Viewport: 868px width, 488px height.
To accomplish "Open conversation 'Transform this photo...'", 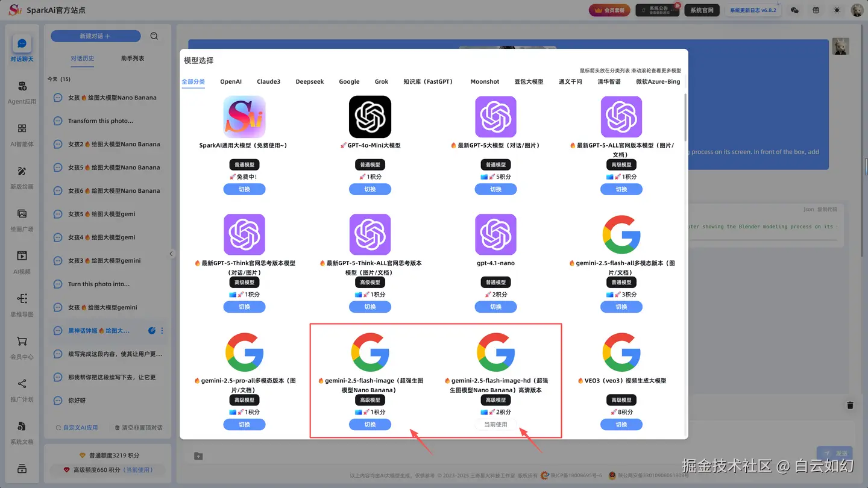I will pyautogui.click(x=107, y=120).
